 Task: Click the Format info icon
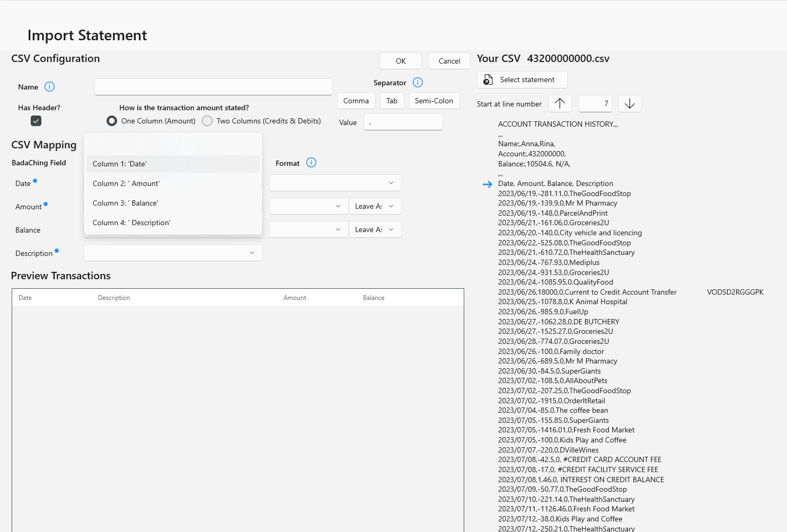click(x=311, y=163)
